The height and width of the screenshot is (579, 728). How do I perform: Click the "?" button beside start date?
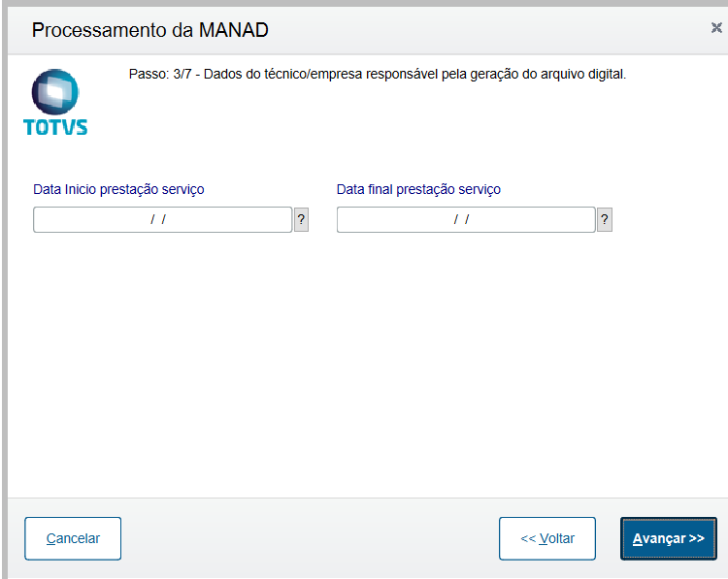[x=301, y=220]
